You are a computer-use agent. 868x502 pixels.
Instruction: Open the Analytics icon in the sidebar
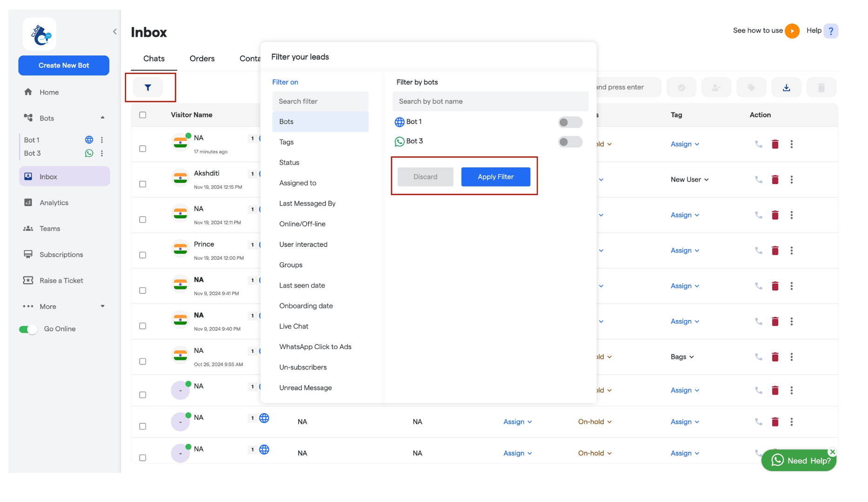coord(28,203)
